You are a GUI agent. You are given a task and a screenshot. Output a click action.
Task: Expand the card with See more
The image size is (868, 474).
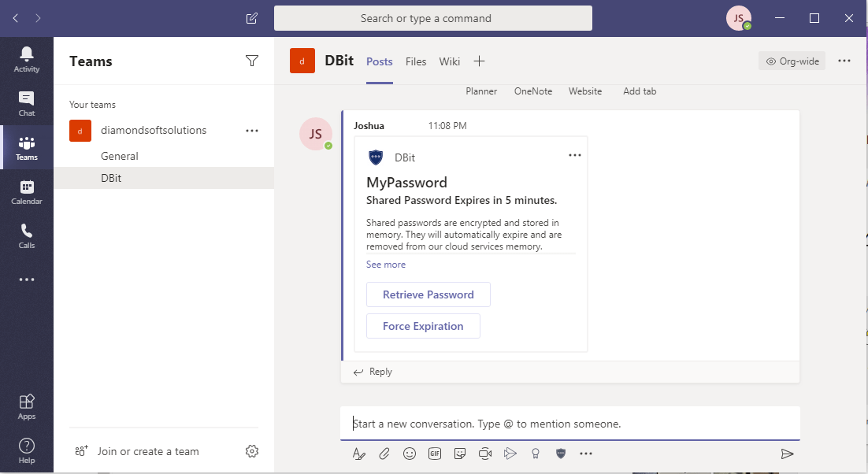pos(386,264)
